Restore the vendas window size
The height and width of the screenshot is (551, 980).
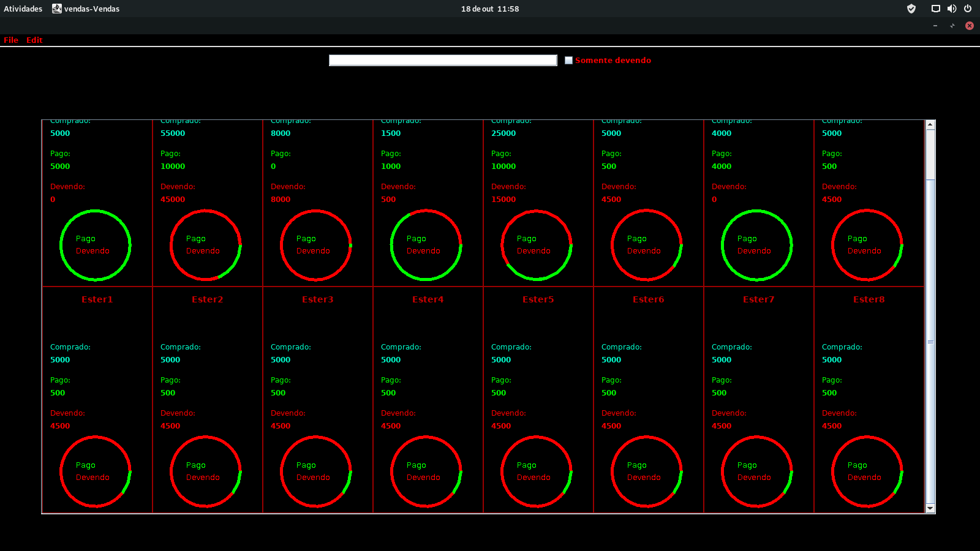952,26
